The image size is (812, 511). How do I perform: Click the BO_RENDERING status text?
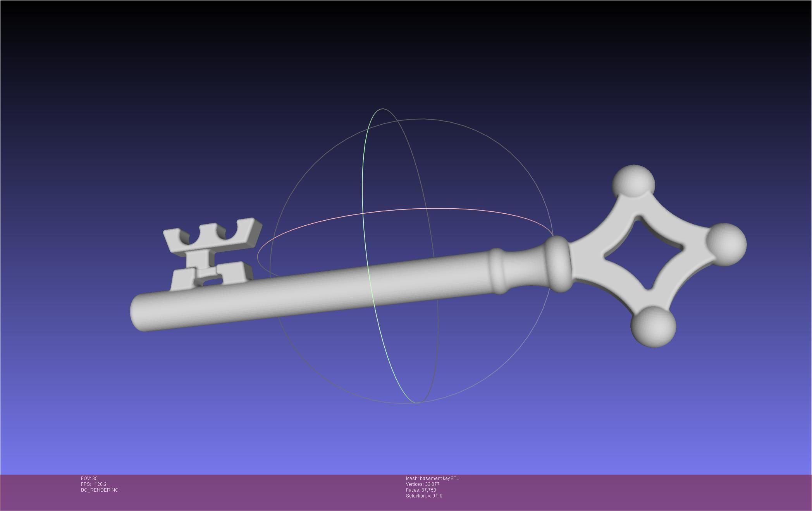[100, 490]
